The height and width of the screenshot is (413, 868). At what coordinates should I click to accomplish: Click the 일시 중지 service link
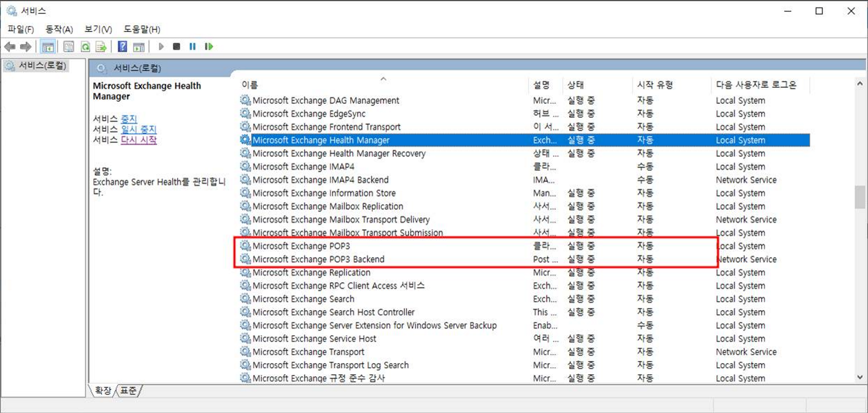pyautogui.click(x=139, y=130)
